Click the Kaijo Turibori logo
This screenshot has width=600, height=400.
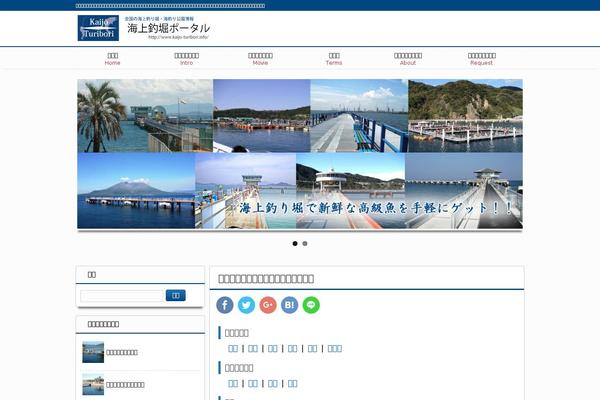[98, 28]
